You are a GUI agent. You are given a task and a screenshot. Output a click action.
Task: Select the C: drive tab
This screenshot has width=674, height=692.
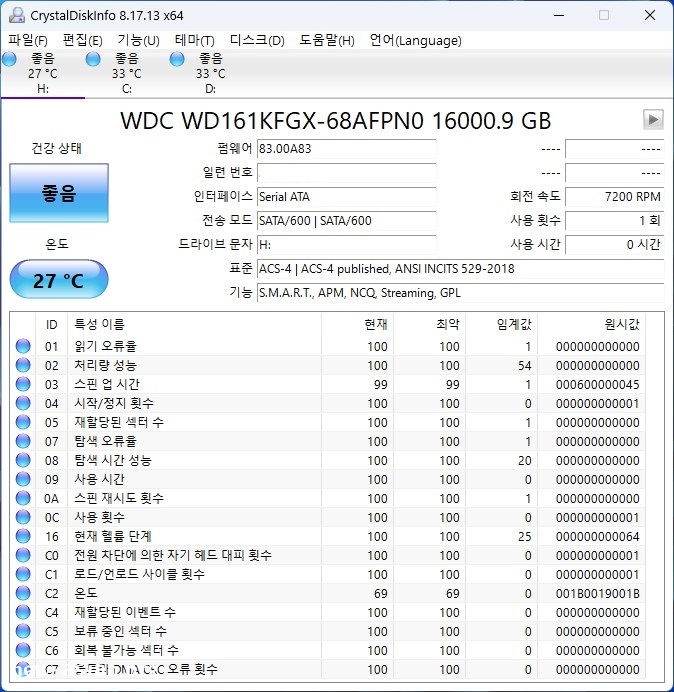pos(127,73)
